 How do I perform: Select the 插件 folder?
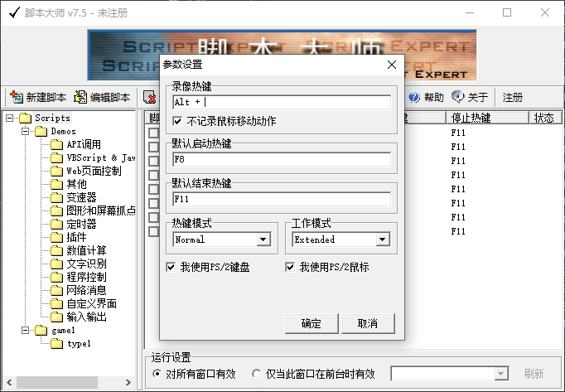point(69,237)
